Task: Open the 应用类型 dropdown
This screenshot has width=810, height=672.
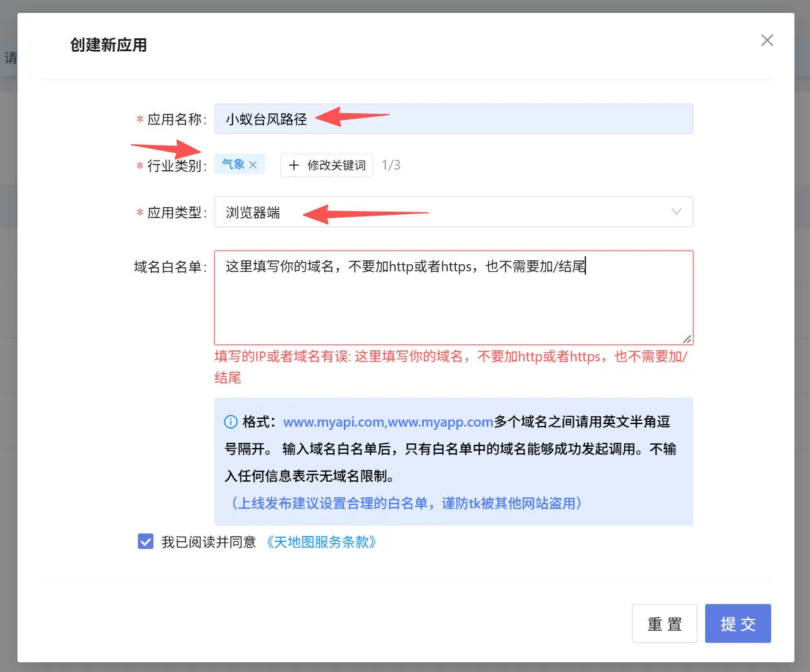Action: pos(453,212)
